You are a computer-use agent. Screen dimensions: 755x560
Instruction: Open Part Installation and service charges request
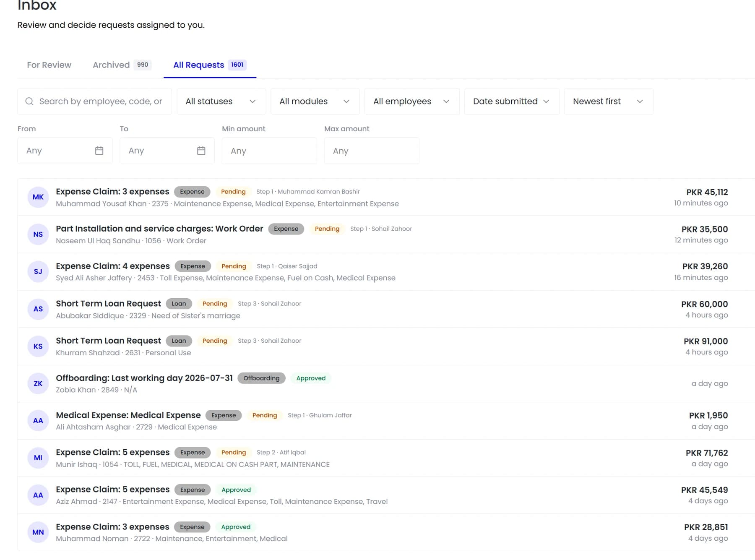click(x=159, y=229)
